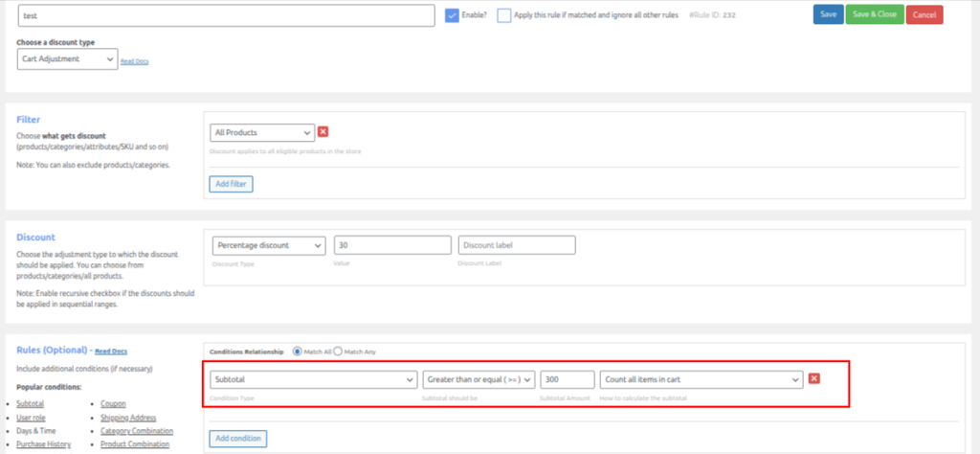
Task: Click the Purchase History condition link
Action: pos(44,443)
